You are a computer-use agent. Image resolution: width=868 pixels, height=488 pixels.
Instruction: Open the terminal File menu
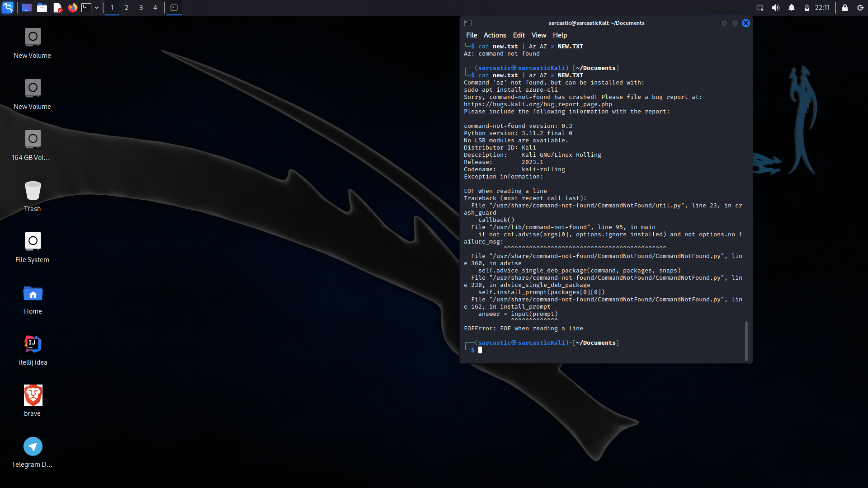point(471,35)
